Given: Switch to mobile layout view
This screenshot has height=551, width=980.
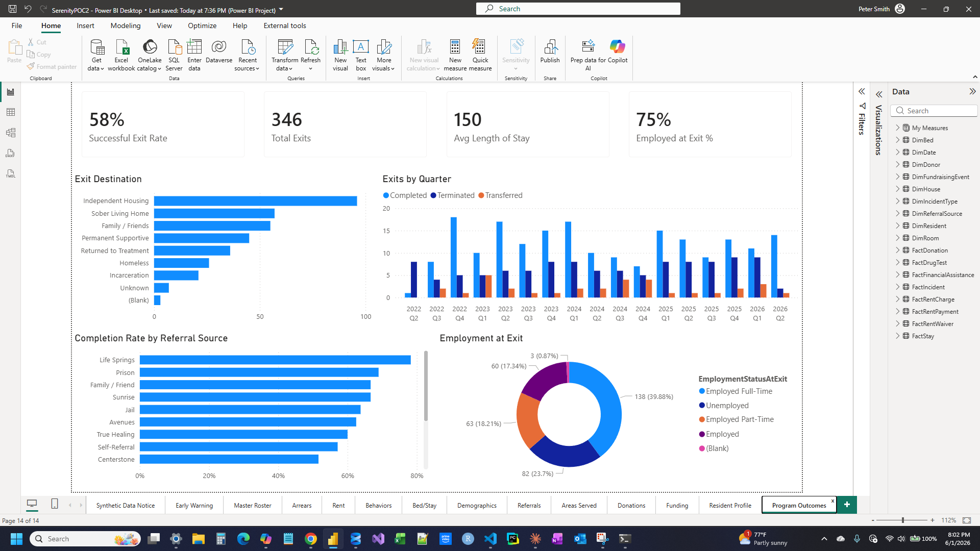Looking at the screenshot, I should pos(55,505).
